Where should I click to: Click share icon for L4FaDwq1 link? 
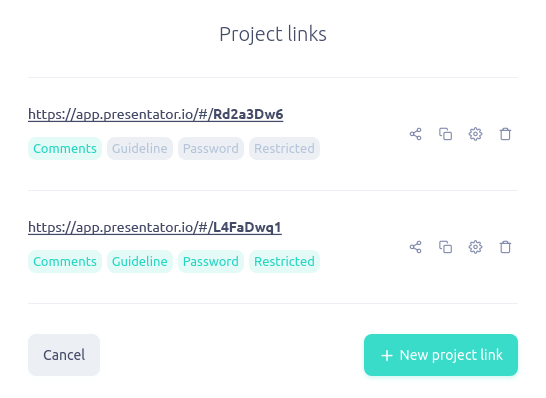point(415,247)
